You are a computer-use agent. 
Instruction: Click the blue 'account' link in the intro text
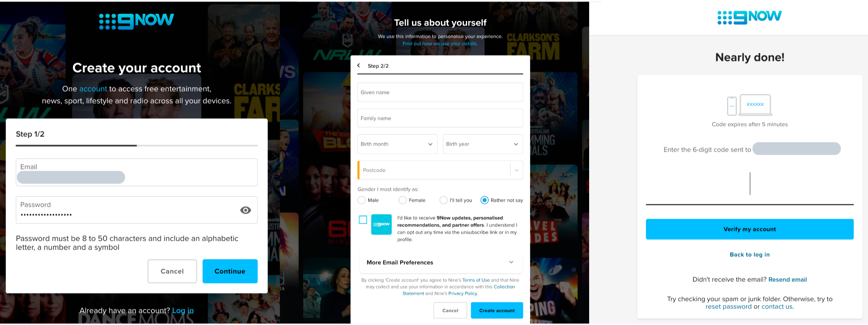pos(93,89)
